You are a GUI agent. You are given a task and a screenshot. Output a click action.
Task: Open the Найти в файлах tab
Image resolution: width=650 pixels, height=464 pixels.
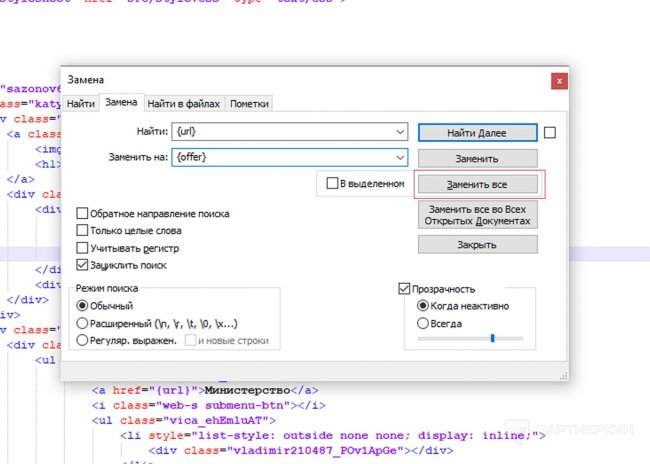click(185, 104)
